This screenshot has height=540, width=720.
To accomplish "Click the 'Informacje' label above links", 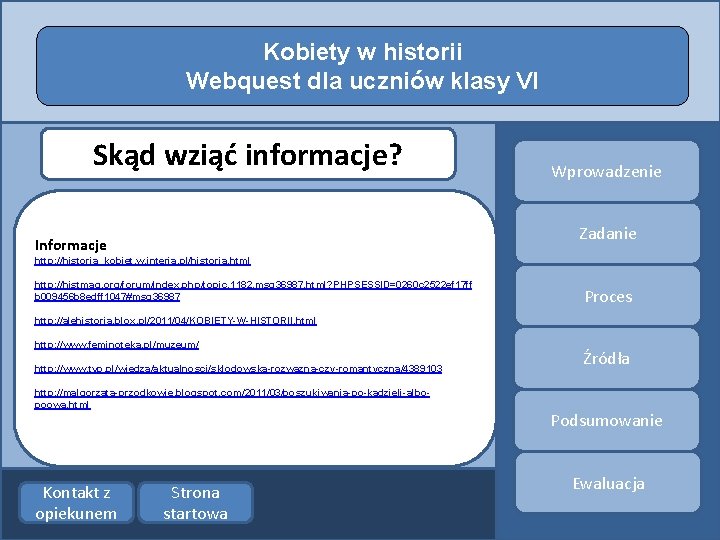I will coord(71,245).
